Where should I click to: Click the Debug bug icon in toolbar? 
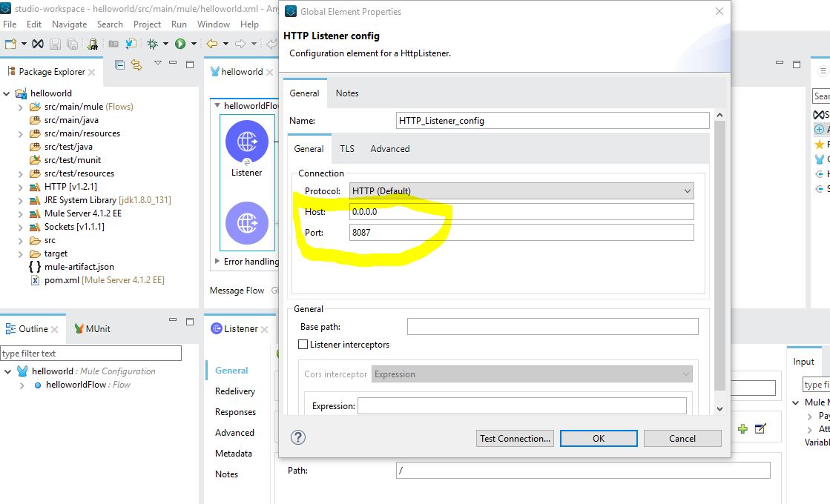(x=153, y=44)
